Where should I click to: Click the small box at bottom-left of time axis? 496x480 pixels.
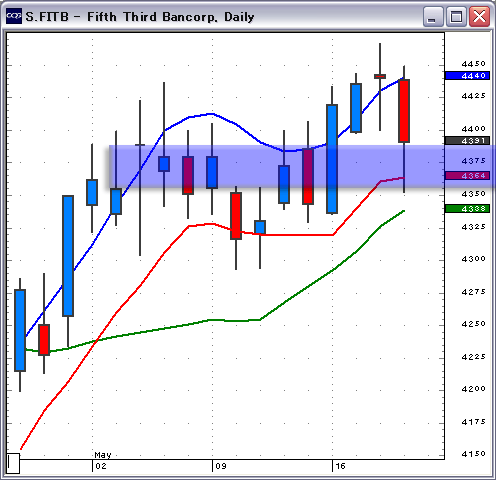(13, 463)
